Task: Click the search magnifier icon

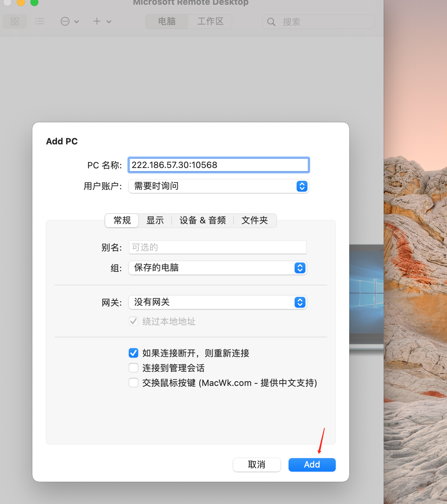Action: coord(271,22)
